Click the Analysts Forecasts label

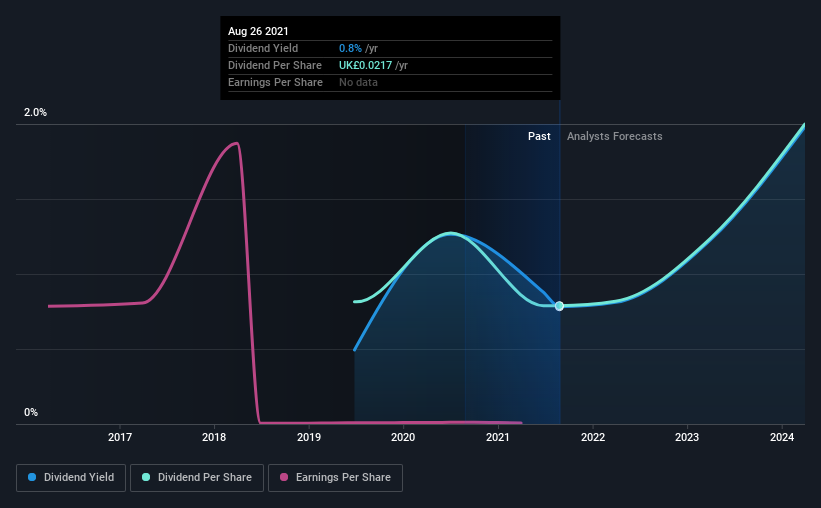click(x=615, y=136)
